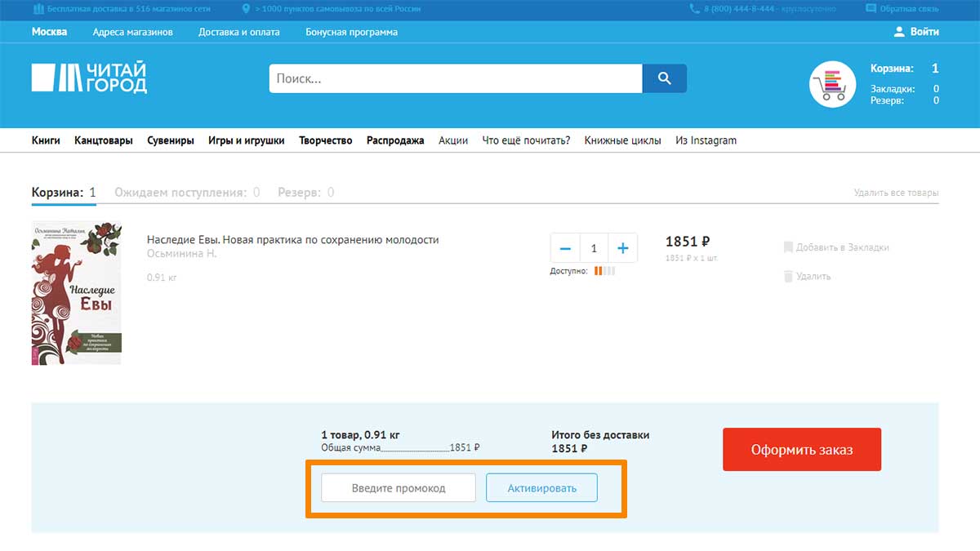This screenshot has height=551, width=980.
Task: Open the Канцтовары menu item
Action: coord(104,140)
